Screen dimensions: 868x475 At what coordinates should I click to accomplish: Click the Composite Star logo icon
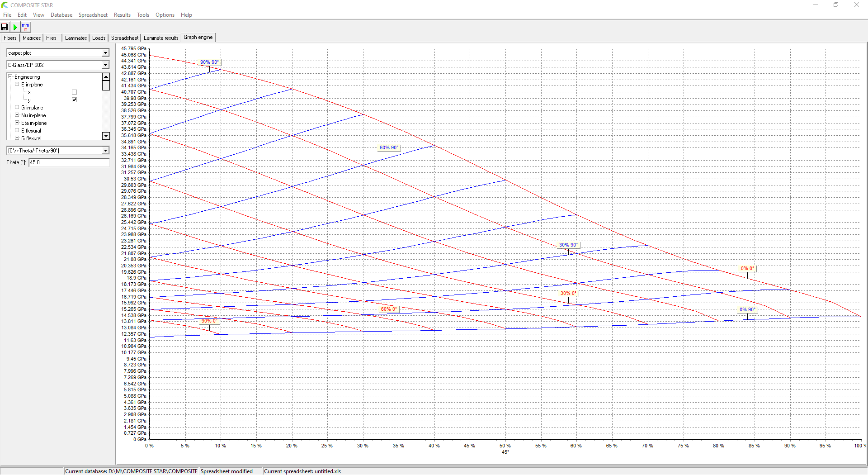pyautogui.click(x=5, y=5)
